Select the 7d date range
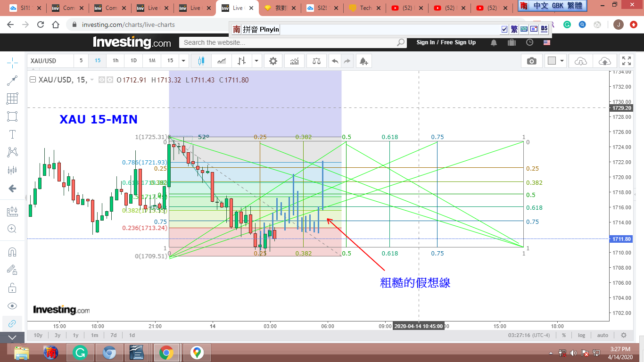 114,335
